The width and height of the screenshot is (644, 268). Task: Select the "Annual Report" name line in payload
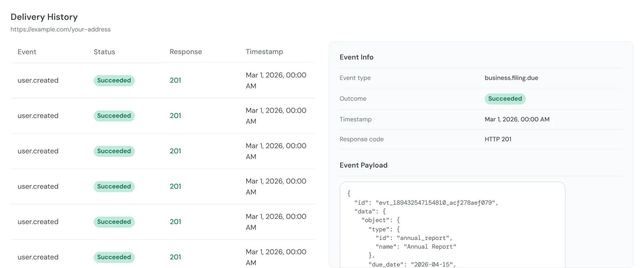pyautogui.click(x=416, y=247)
